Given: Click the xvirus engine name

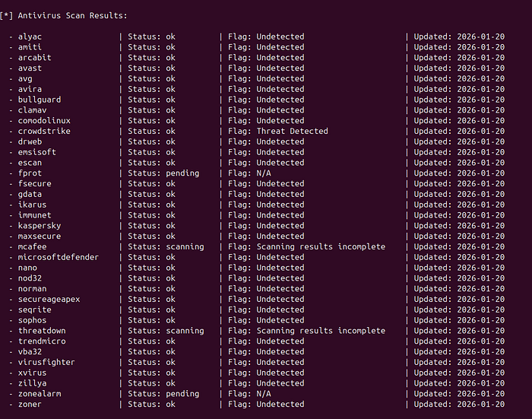Looking at the screenshot, I should pos(32,373).
